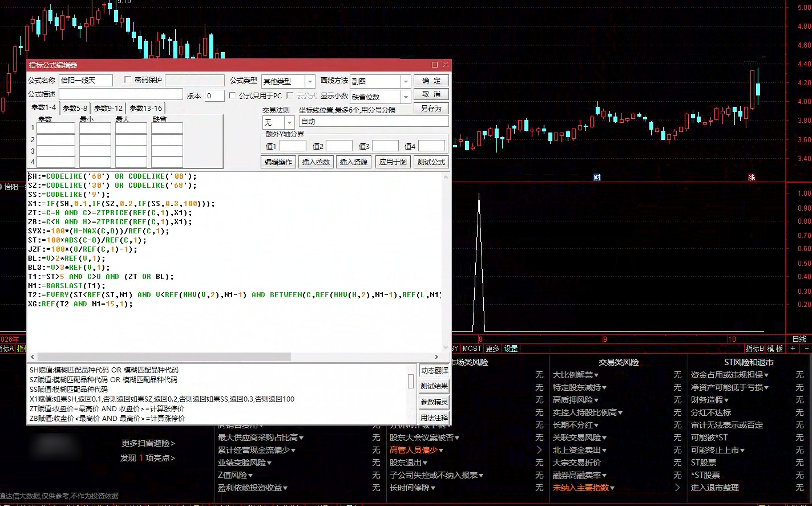This screenshot has width=812, height=506.
Task: Close the 指标公式编辑器 dialog
Action: point(446,65)
